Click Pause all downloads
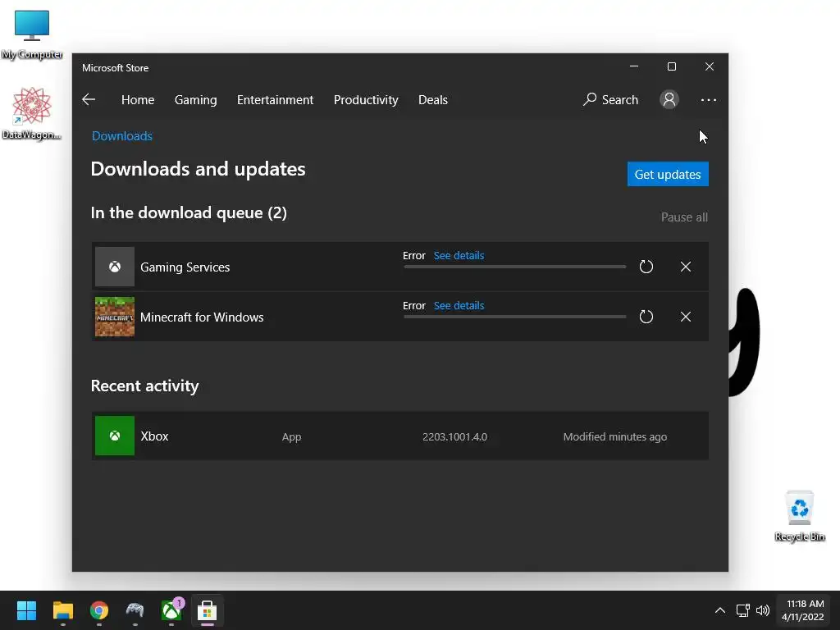The width and height of the screenshot is (840, 630). (684, 217)
